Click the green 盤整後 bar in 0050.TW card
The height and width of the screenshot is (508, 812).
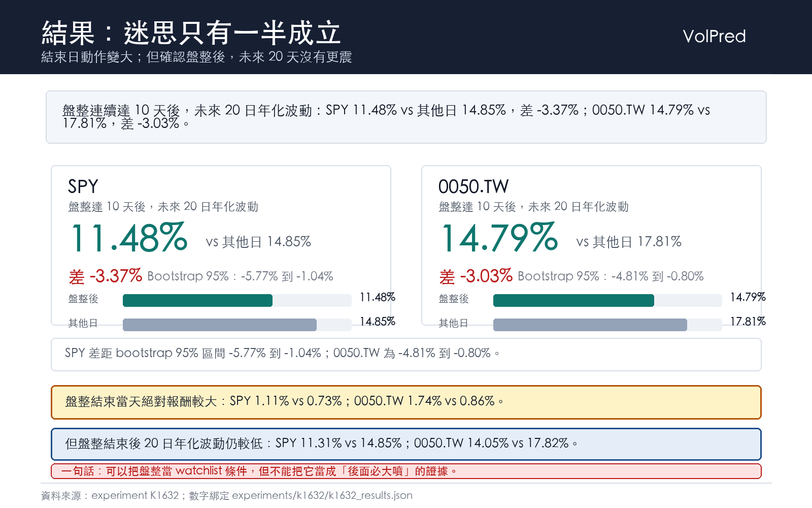pos(573,300)
